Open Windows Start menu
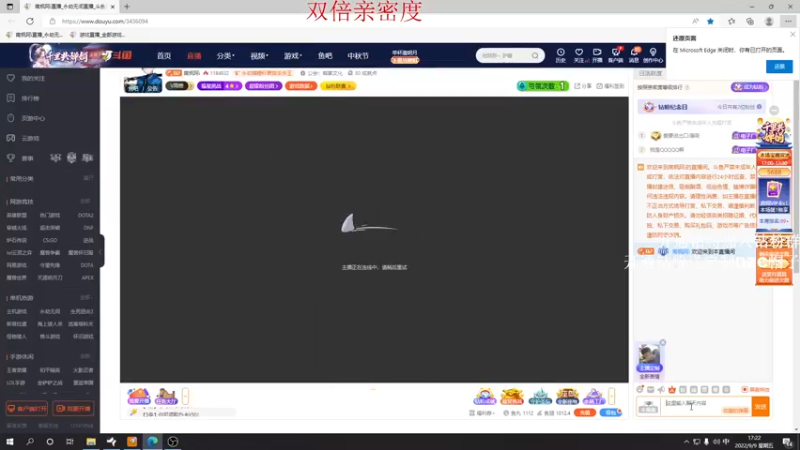The image size is (800, 450). click(10, 441)
